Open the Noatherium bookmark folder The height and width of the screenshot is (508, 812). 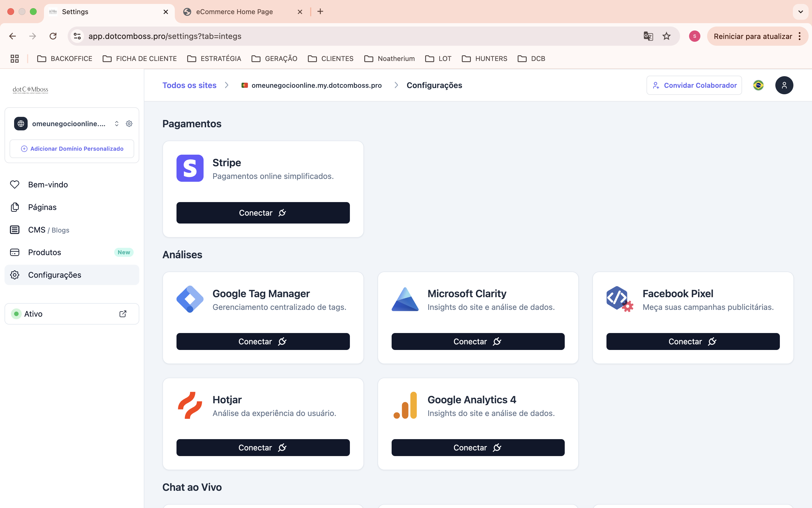click(389, 58)
